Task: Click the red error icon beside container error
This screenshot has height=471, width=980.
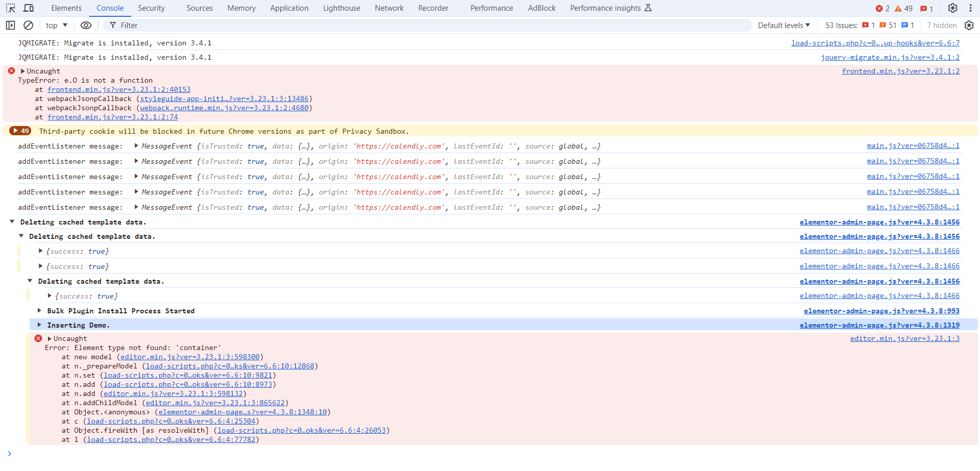Action: point(38,338)
